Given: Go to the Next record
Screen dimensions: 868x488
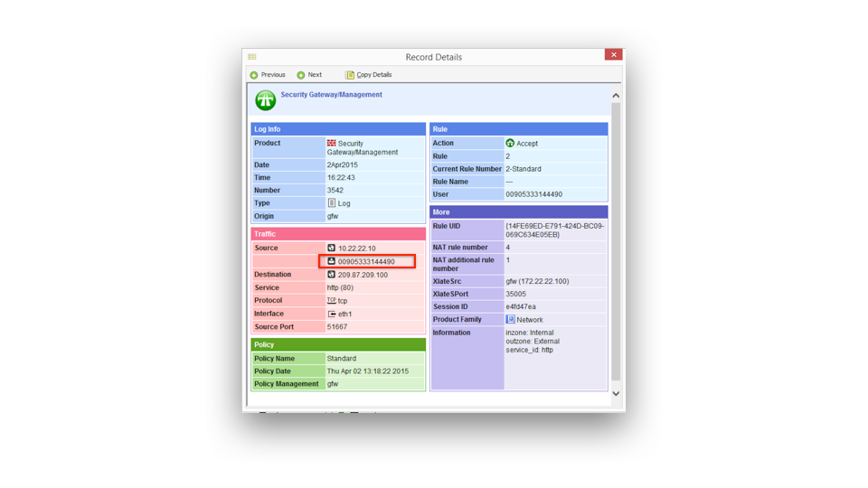Looking at the screenshot, I should click(314, 75).
